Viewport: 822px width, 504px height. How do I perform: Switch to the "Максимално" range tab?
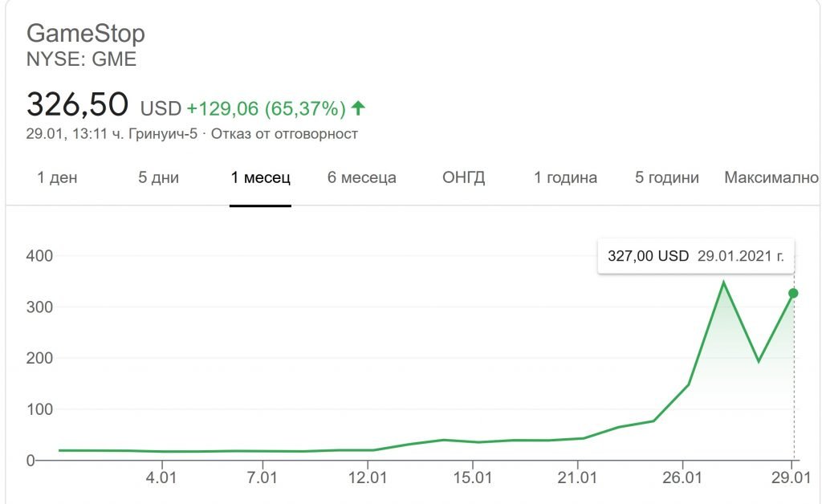click(x=771, y=177)
